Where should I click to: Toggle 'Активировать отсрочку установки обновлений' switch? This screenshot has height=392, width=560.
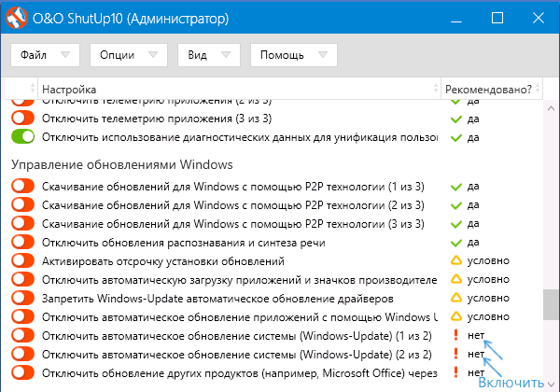pos(22,260)
